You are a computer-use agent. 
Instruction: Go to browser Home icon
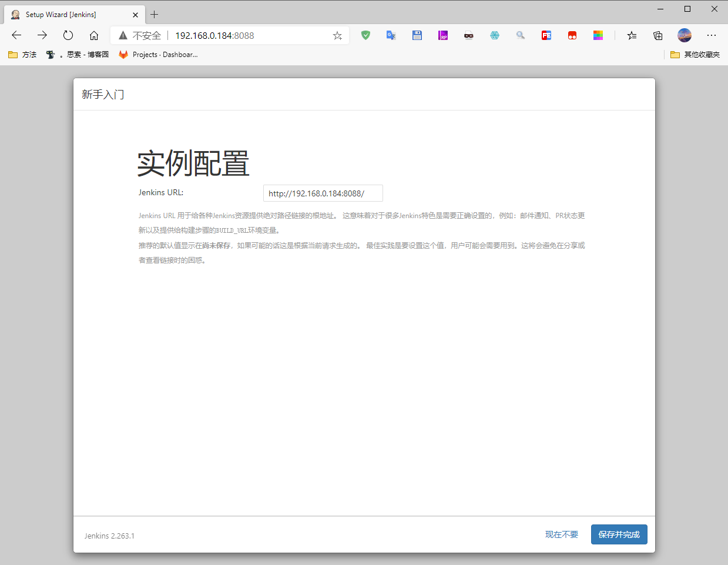(x=94, y=35)
